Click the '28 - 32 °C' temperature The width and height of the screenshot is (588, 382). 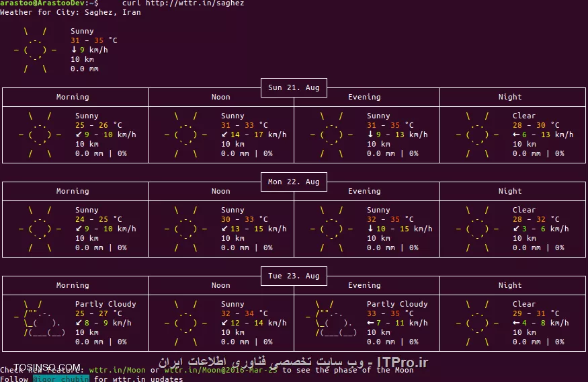pyautogui.click(x=536, y=219)
